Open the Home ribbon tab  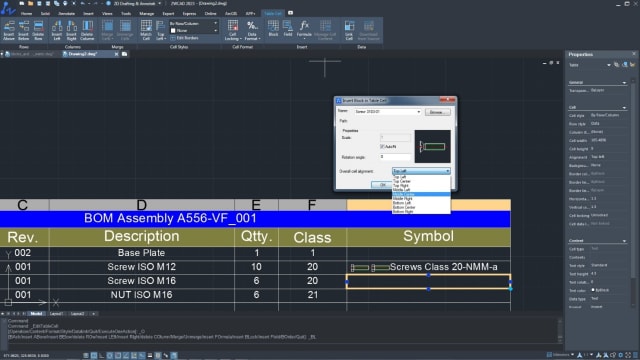click(x=26, y=13)
